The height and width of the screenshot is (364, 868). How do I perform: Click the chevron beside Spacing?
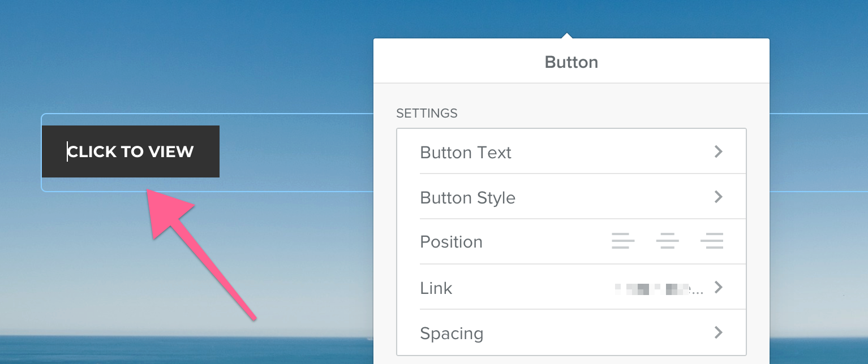(719, 332)
